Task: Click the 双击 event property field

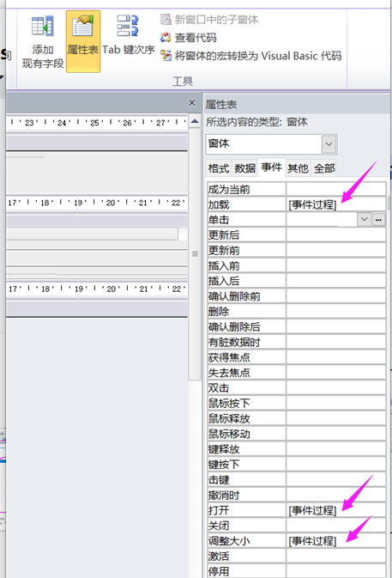Action: point(336,388)
